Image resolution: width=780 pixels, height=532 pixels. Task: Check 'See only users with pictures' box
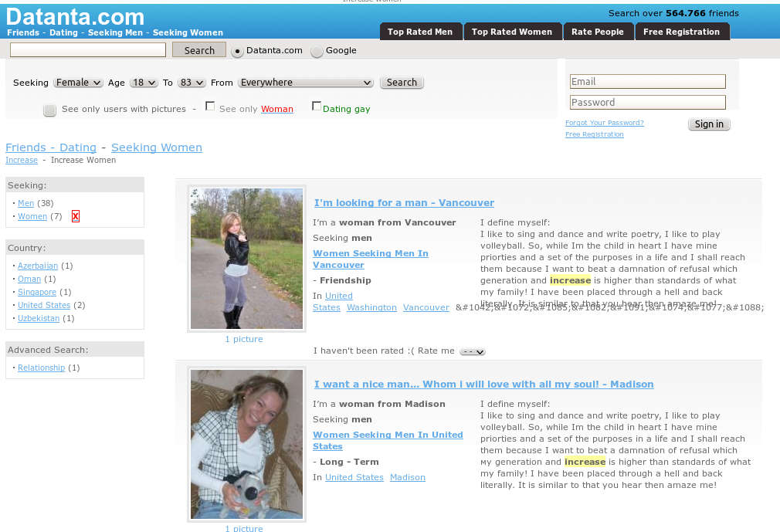tap(49, 110)
